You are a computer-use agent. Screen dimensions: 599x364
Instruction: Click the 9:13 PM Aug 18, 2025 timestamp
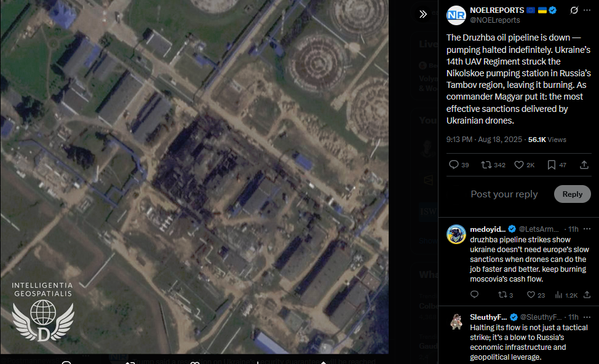(x=484, y=140)
